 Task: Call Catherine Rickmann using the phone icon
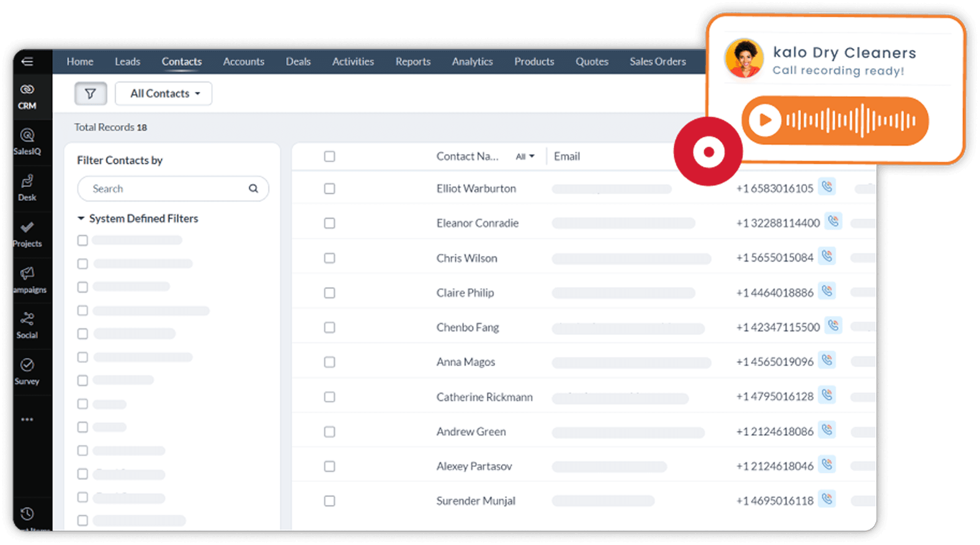(x=827, y=395)
